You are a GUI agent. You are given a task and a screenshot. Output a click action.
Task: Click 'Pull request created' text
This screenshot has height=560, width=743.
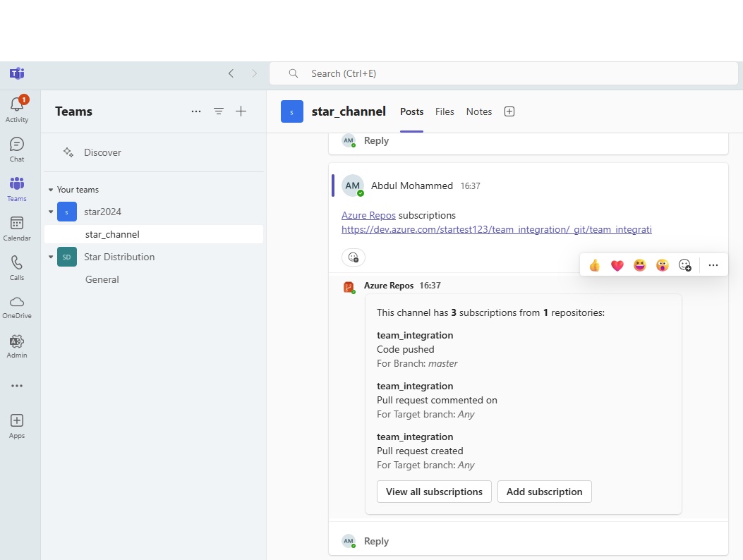coord(420,451)
